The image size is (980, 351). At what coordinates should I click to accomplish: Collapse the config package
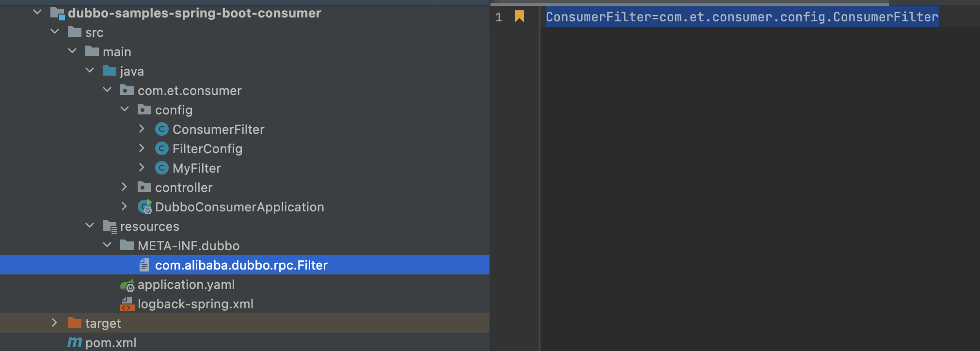tap(125, 109)
